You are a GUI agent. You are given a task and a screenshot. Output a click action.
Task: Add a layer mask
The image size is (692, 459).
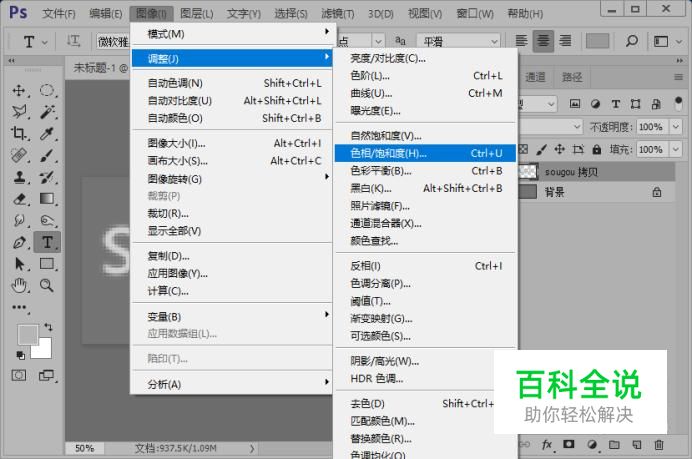(x=569, y=444)
